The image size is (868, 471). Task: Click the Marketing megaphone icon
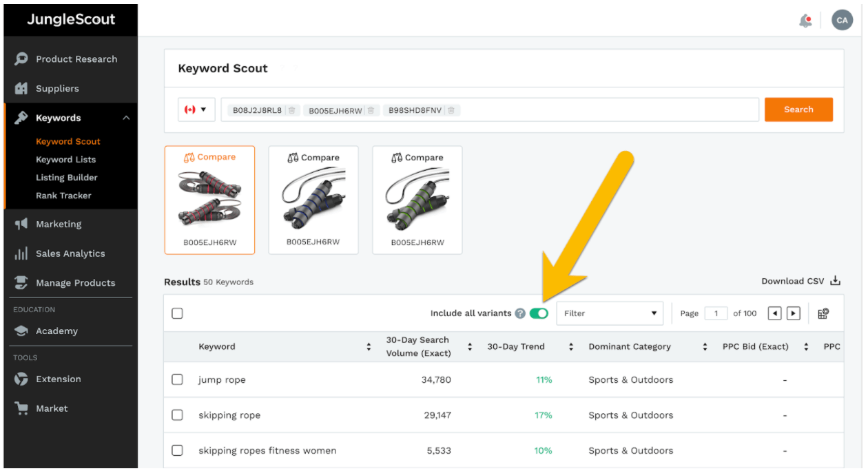point(21,224)
